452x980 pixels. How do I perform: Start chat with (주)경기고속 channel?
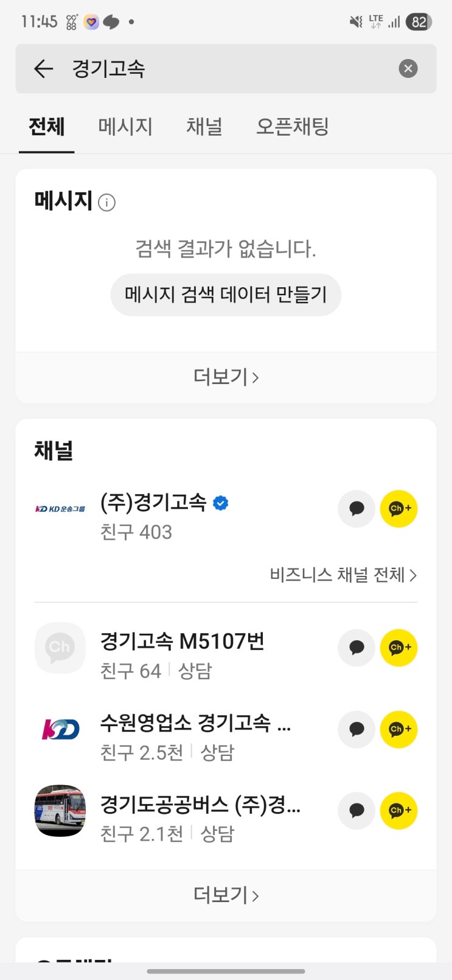[356, 508]
